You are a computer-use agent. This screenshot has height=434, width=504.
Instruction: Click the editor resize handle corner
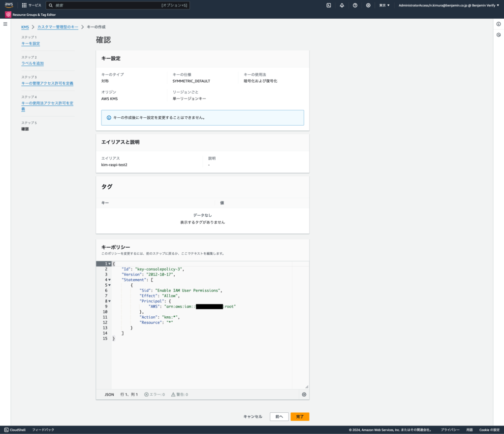click(x=307, y=387)
